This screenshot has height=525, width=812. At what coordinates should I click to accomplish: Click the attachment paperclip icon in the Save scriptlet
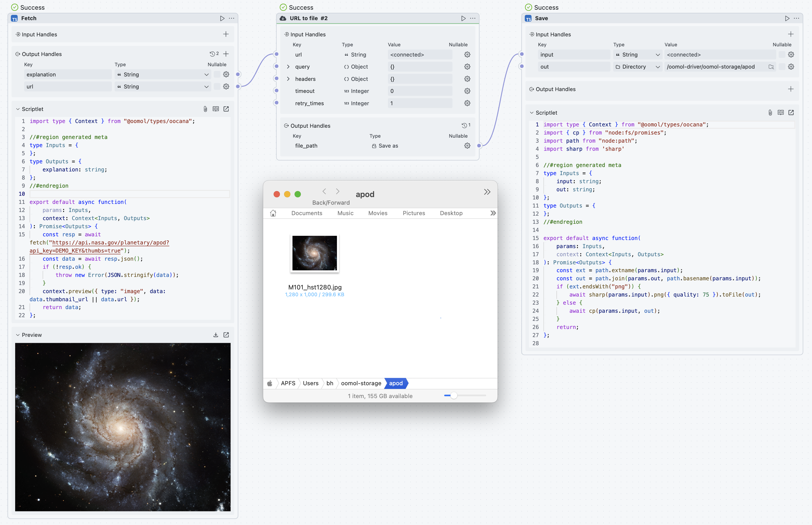pos(770,113)
